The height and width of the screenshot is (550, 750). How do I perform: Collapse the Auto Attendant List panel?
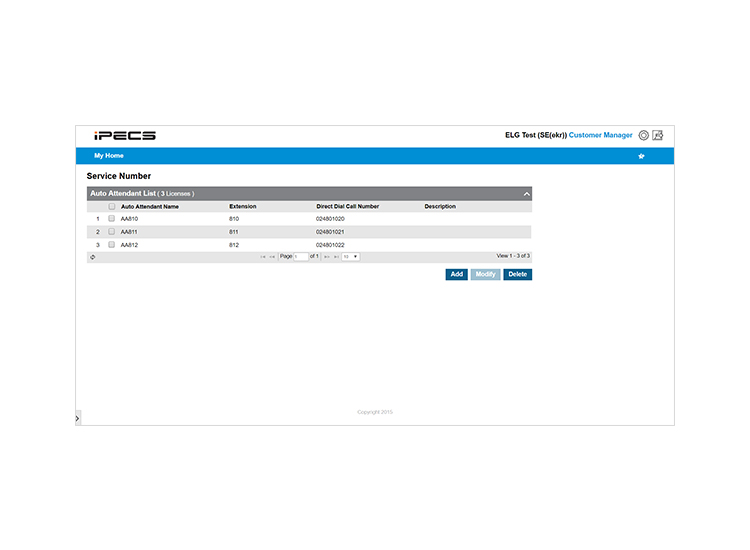click(526, 194)
